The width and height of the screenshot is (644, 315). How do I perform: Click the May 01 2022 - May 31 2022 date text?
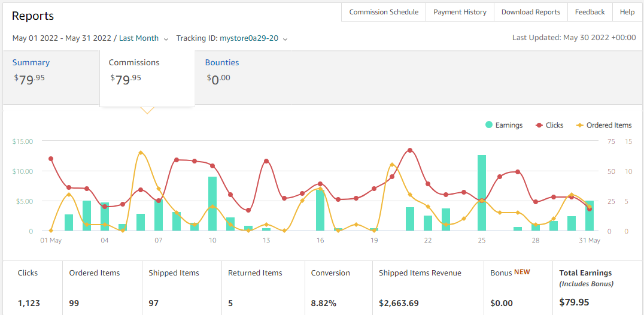tap(62, 38)
